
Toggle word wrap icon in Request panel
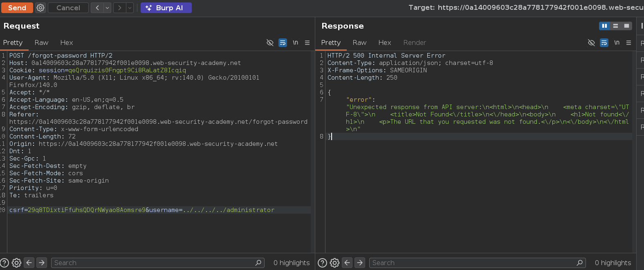point(283,42)
